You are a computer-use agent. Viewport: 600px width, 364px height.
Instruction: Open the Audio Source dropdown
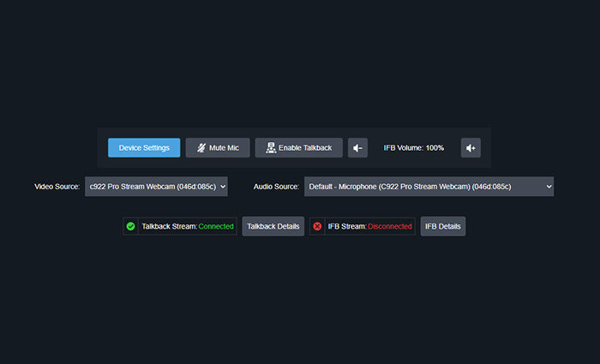point(424,186)
